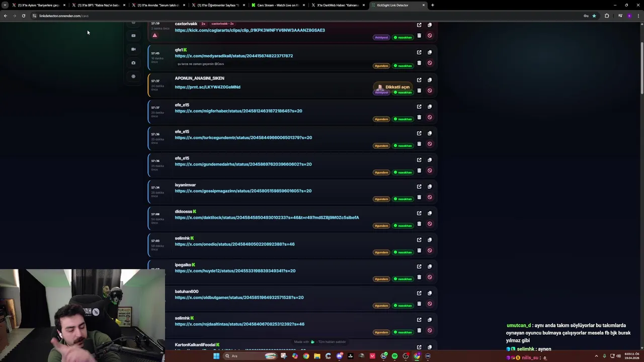Image resolution: width=644 pixels, height=362 pixels.
Task: Open a new browser tab
Action: 433,5
